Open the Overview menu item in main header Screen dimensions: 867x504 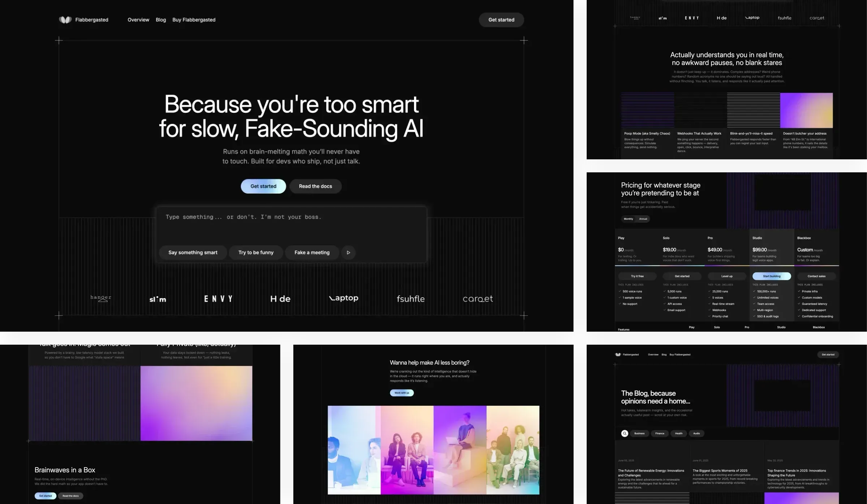coord(138,20)
